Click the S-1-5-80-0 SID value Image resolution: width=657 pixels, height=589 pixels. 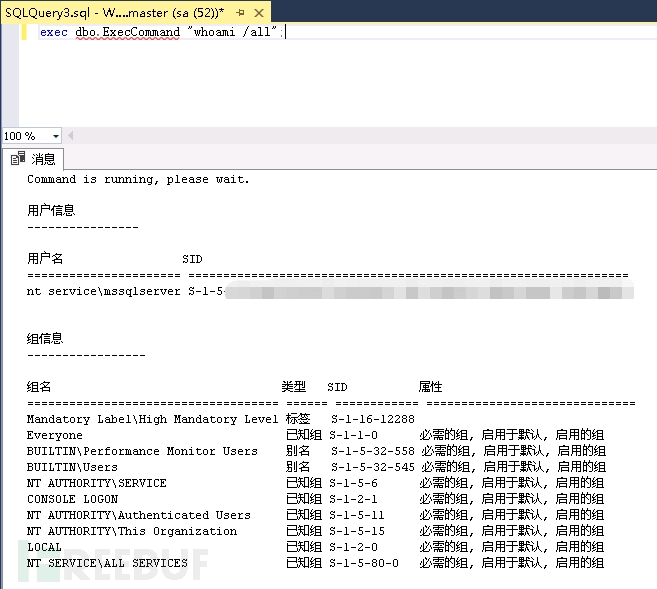pyautogui.click(x=364, y=563)
